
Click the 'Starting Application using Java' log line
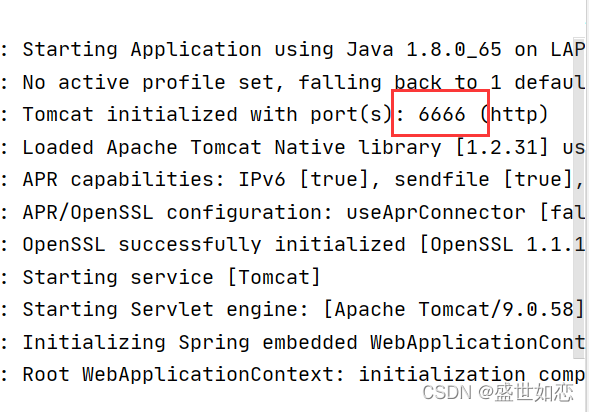click(x=294, y=50)
